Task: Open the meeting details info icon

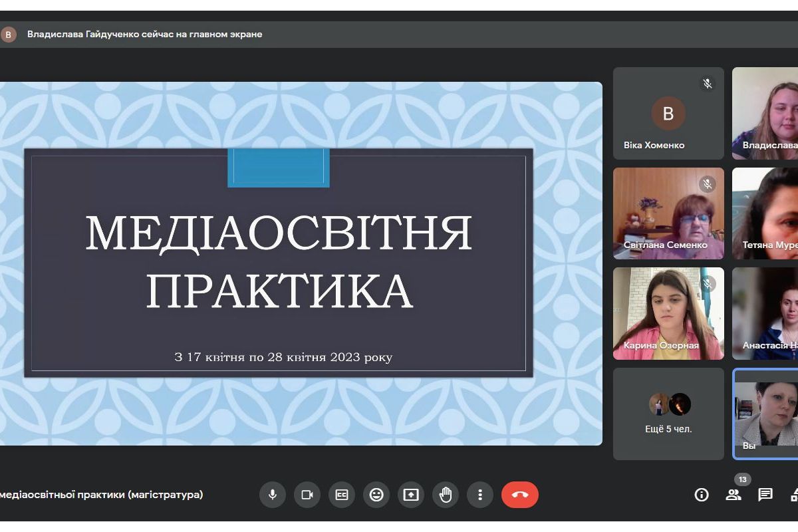Action: [x=702, y=495]
